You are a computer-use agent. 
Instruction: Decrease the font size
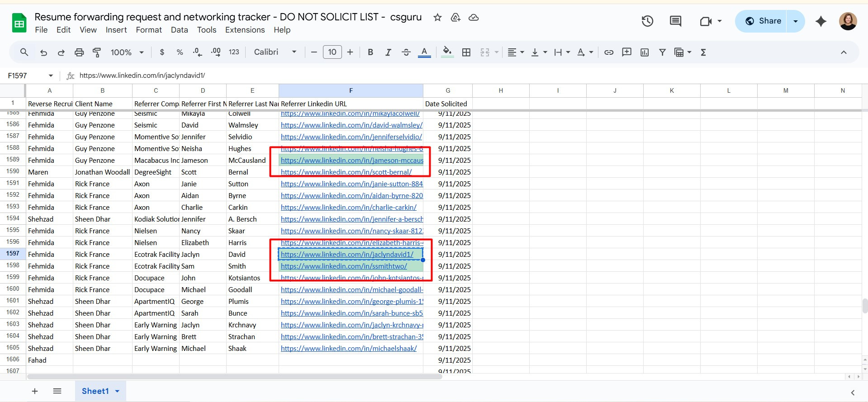(314, 52)
